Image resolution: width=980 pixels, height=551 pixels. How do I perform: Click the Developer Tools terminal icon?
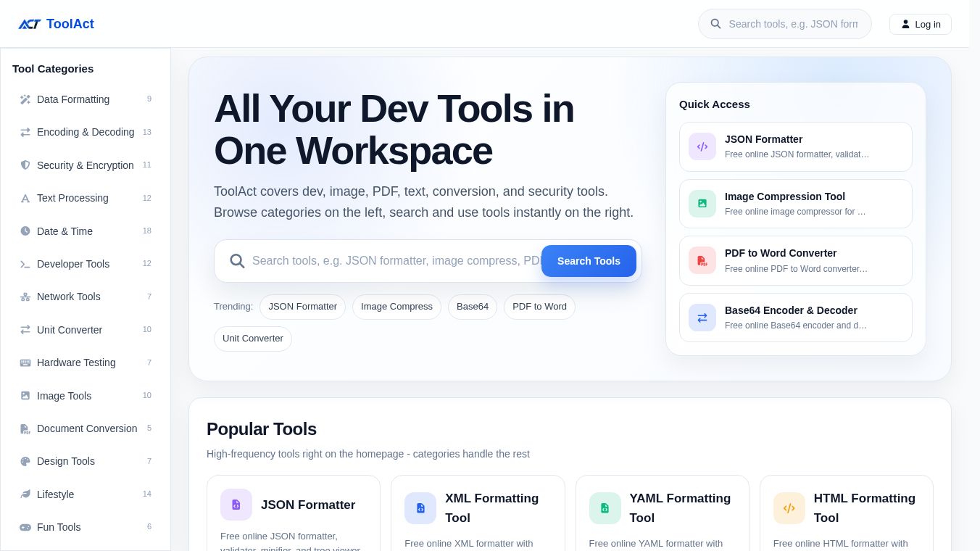click(25, 264)
